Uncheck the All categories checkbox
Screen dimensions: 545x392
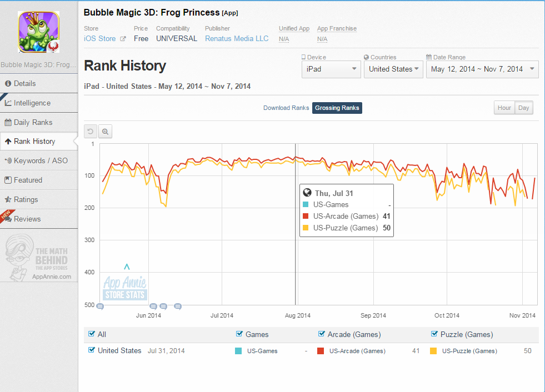[x=92, y=334]
